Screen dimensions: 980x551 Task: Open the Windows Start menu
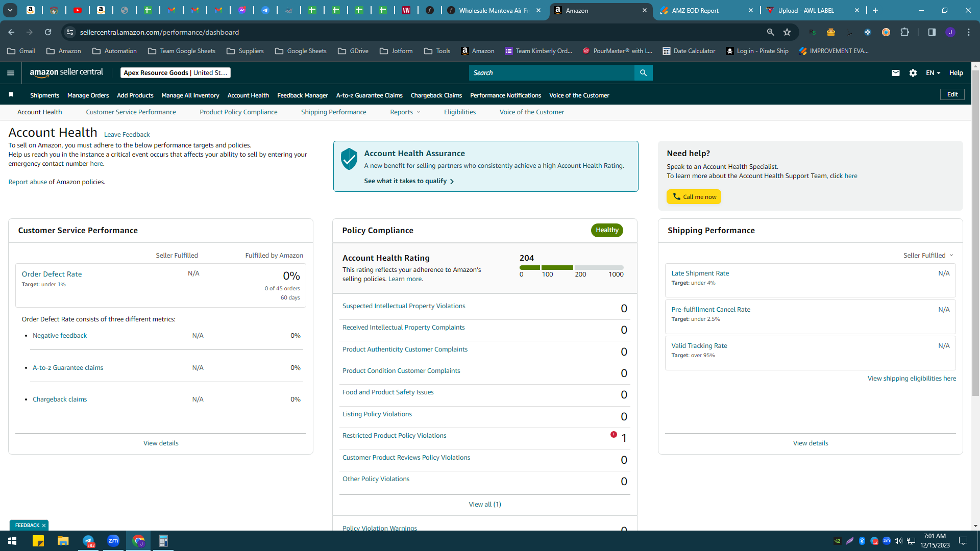coord(12,541)
